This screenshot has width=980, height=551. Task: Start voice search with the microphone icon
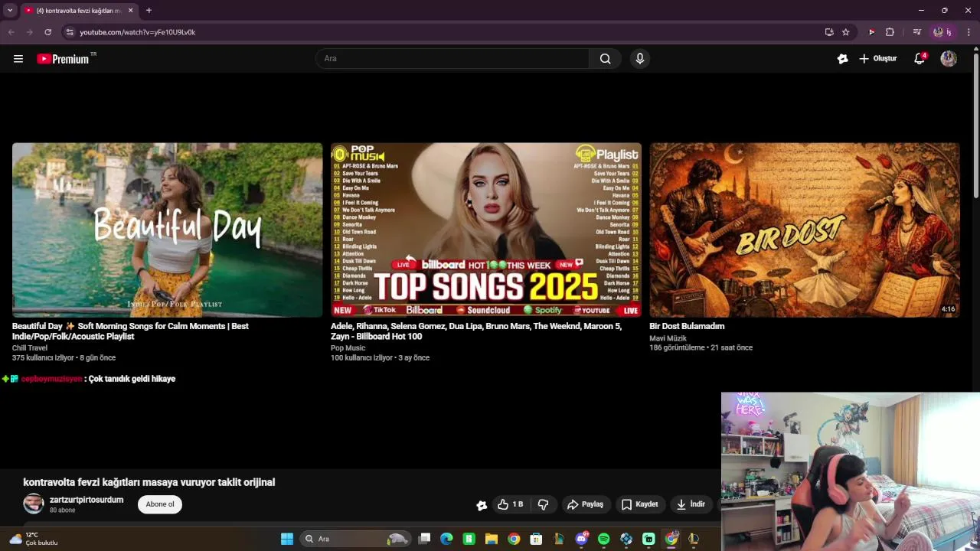coord(640,59)
